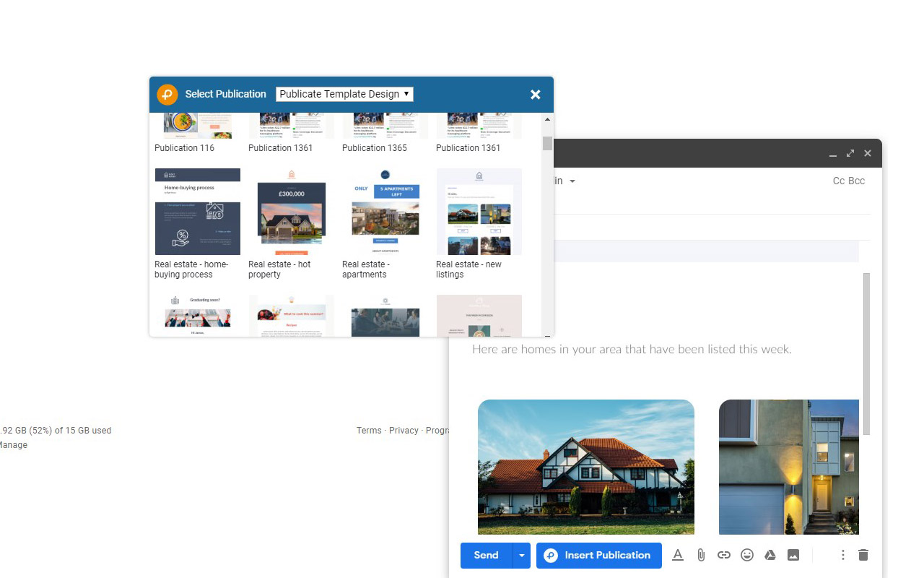Click the compose body scrollbar
924x578 pixels.
click(x=866, y=354)
